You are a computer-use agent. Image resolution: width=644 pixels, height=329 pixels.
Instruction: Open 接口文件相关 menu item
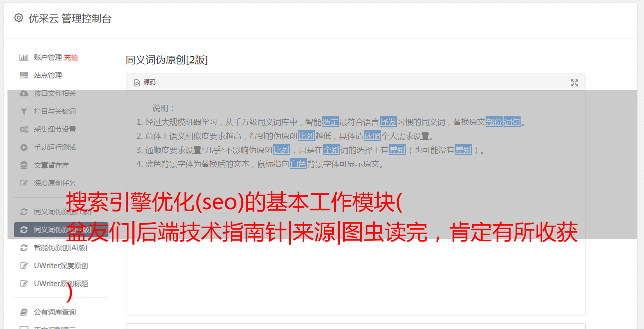[x=55, y=93]
